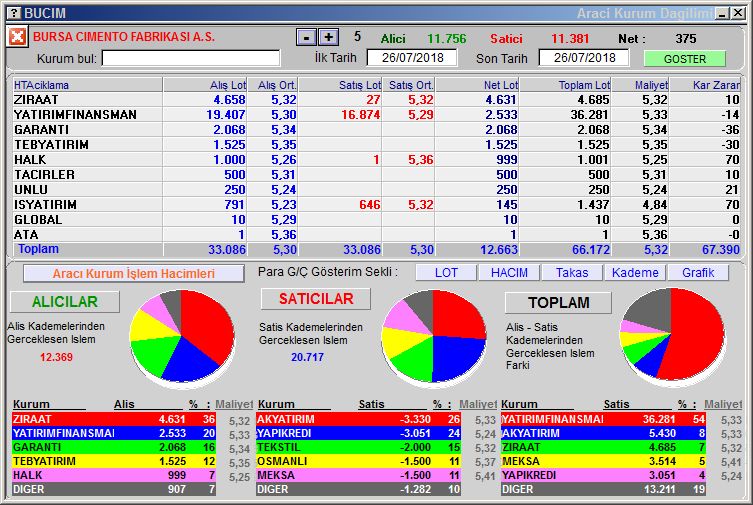Open the Kademe view
753x505 pixels.
click(635, 273)
